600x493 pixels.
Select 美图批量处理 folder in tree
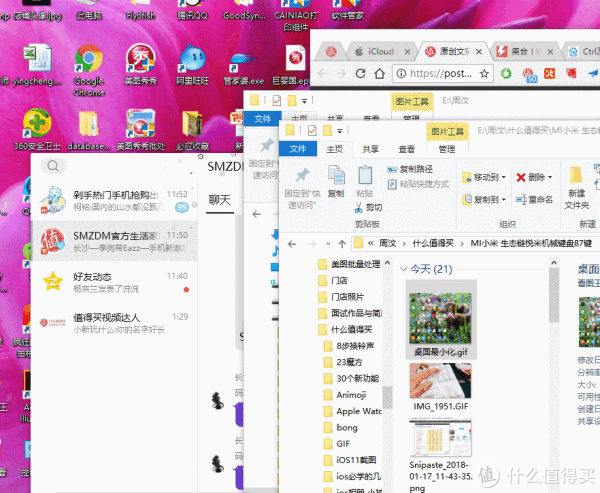coord(350,264)
